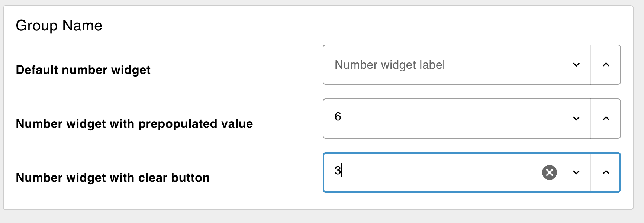Click the down chevron of the clear button widget

pyautogui.click(x=576, y=172)
